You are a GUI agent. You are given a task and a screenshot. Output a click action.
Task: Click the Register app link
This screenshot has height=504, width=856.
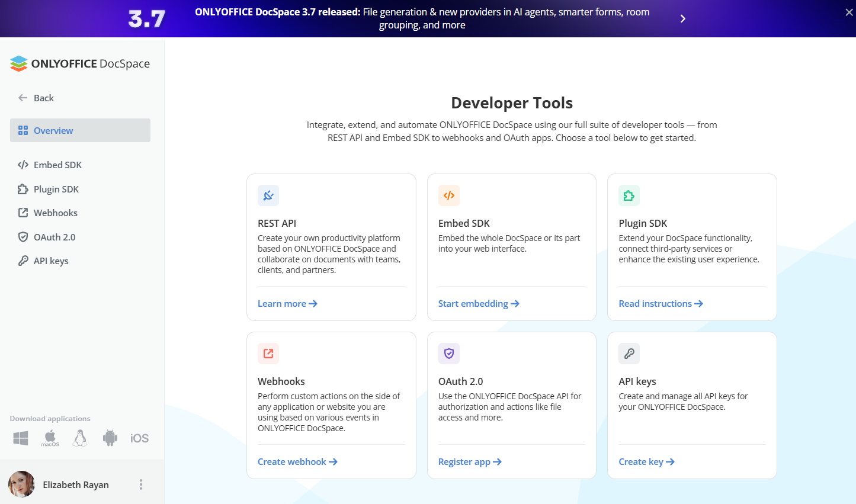(x=470, y=462)
